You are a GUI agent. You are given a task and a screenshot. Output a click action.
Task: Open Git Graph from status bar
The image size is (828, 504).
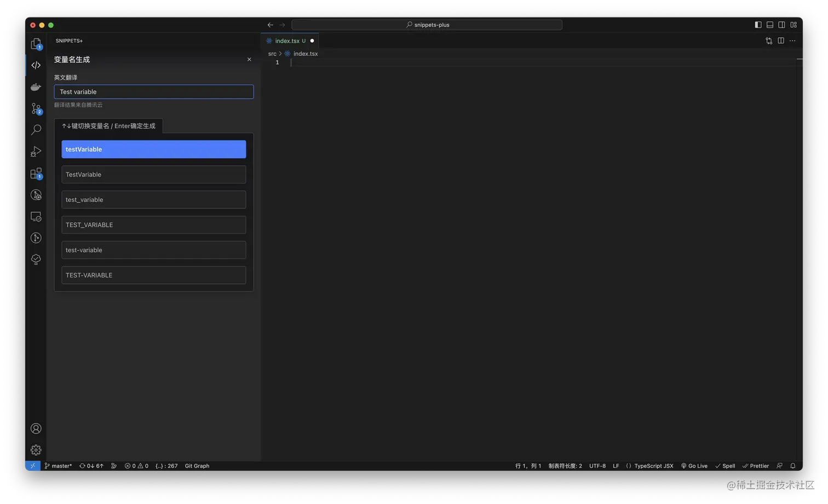pos(197,466)
